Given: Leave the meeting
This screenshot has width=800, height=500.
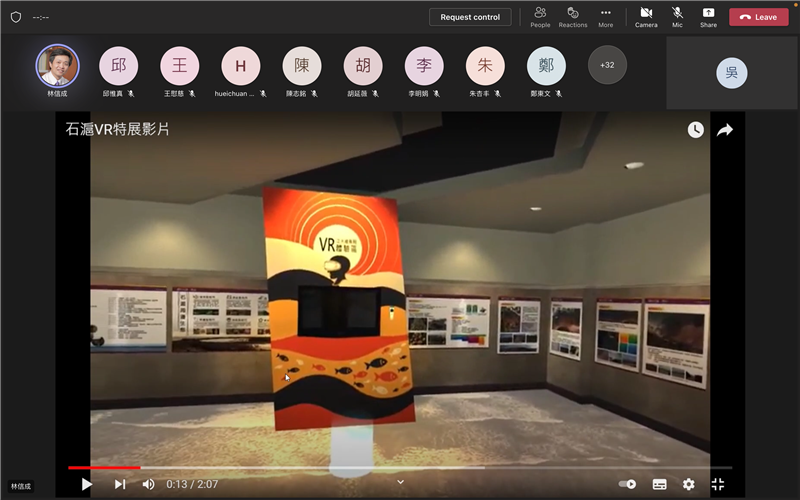Looking at the screenshot, I should (x=758, y=17).
